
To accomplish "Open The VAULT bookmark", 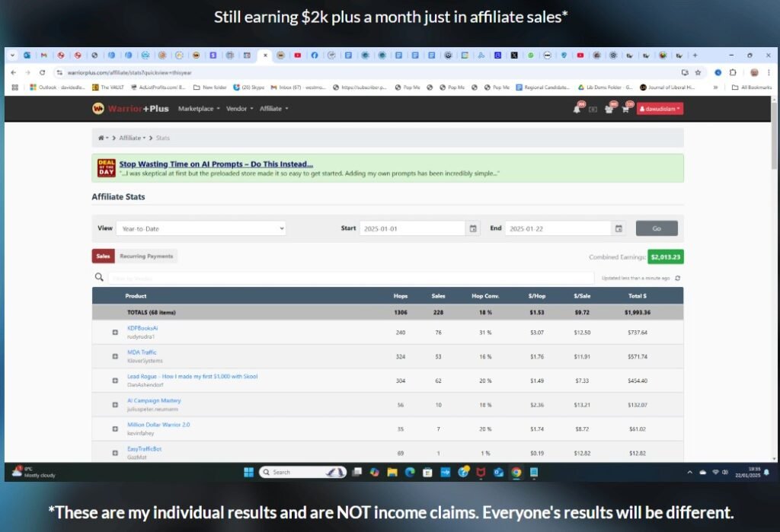I will [x=108, y=87].
